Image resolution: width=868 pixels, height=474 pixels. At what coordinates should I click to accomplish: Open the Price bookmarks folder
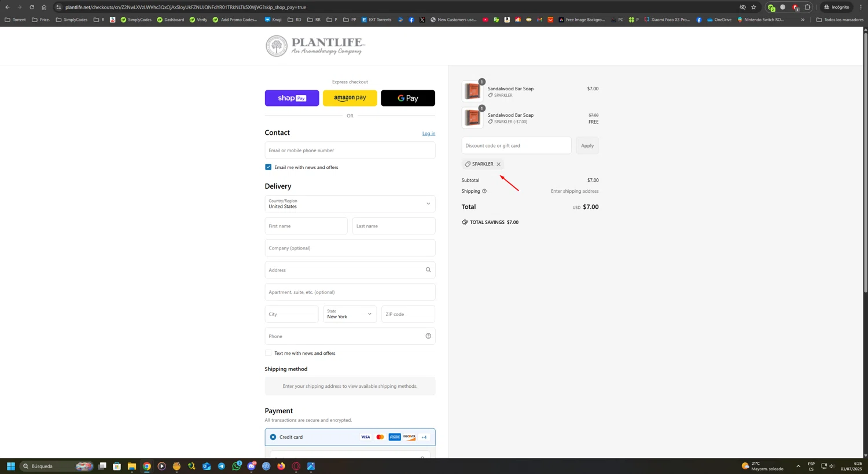click(x=41, y=20)
